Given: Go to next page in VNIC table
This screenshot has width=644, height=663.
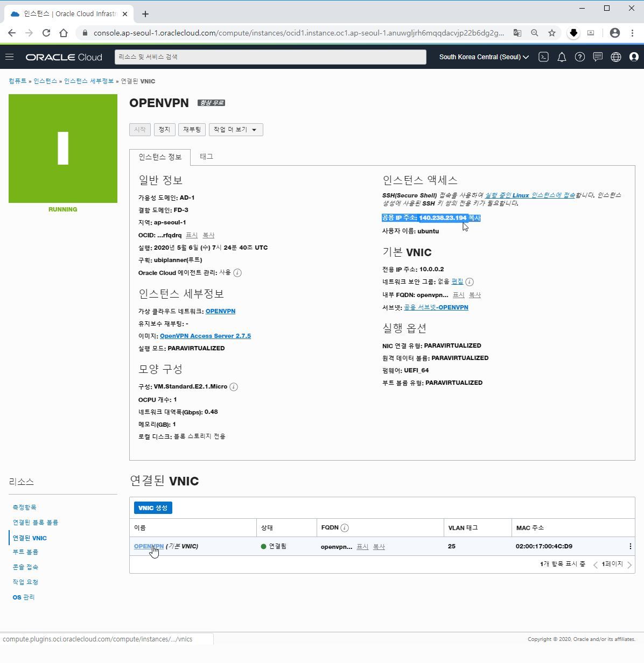Looking at the screenshot, I should pos(629,565).
